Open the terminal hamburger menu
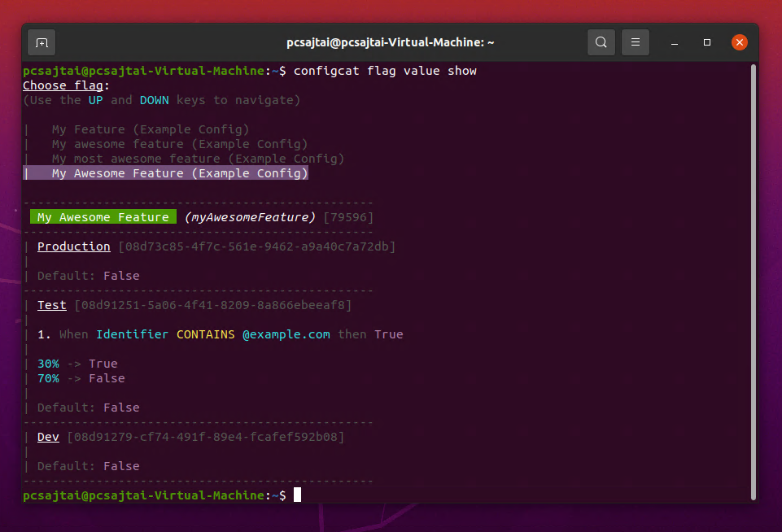 coord(635,41)
